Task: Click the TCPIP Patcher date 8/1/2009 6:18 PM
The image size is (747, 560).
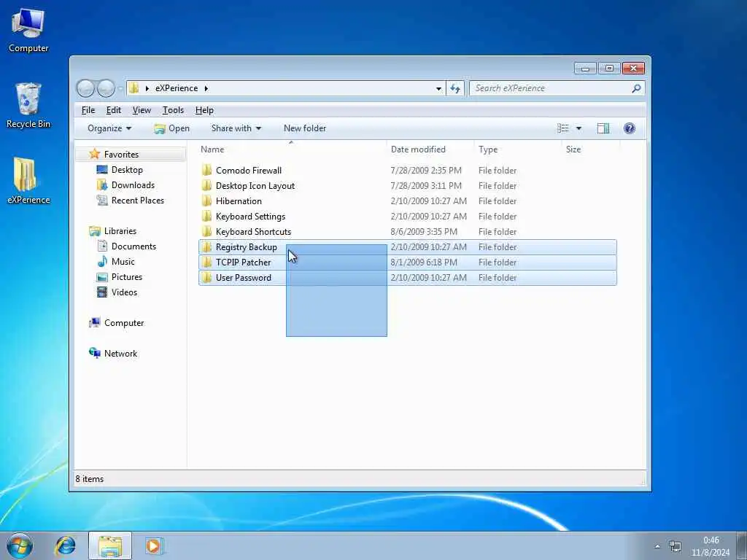Action: tap(424, 262)
